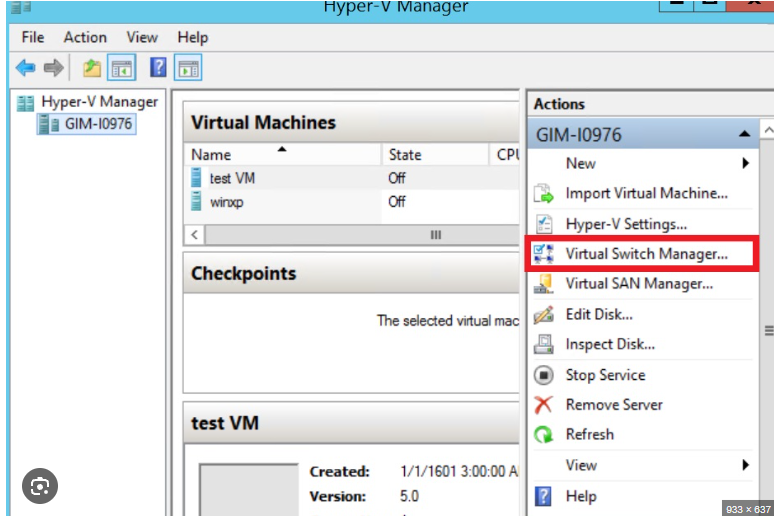Open the Help menu in menu bar
The width and height of the screenshot is (774, 516).
(193, 37)
